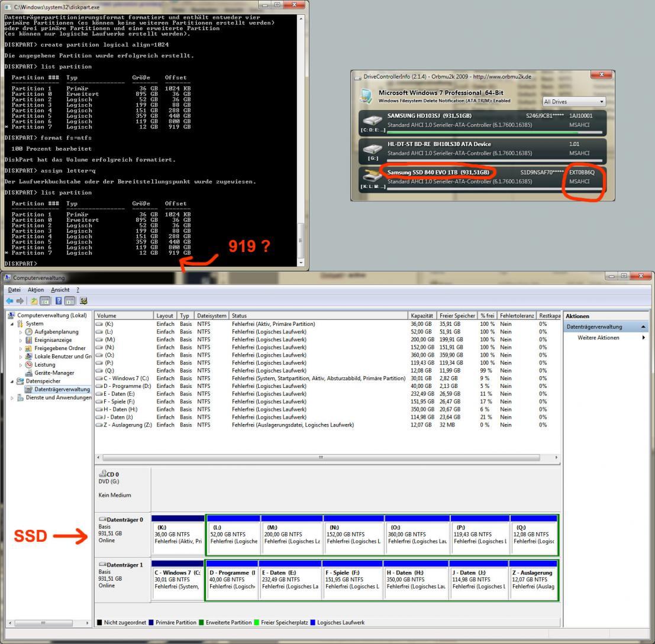Click the System tools icon in tree

[x=20, y=323]
